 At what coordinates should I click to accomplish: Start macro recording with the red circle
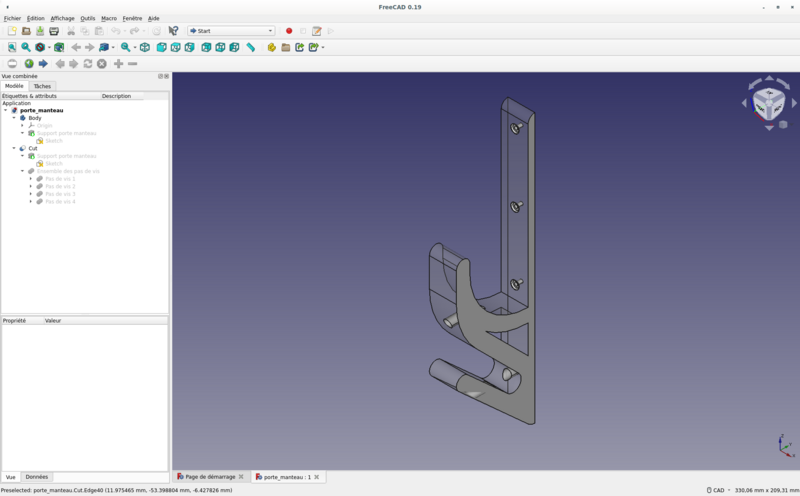[x=289, y=31]
